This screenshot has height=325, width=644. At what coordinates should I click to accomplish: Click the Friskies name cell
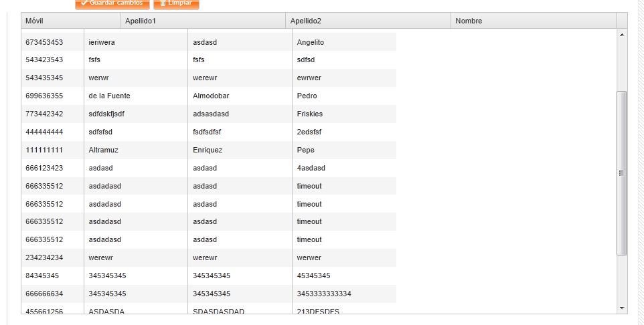pos(310,114)
